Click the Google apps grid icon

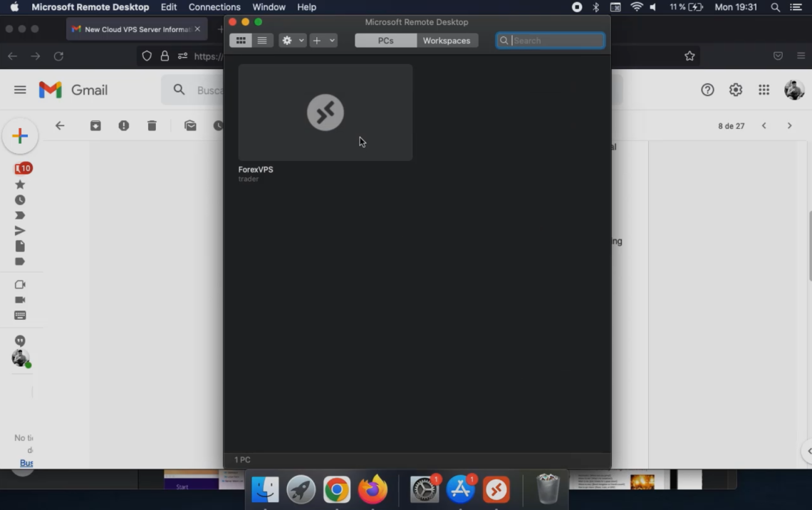764,90
